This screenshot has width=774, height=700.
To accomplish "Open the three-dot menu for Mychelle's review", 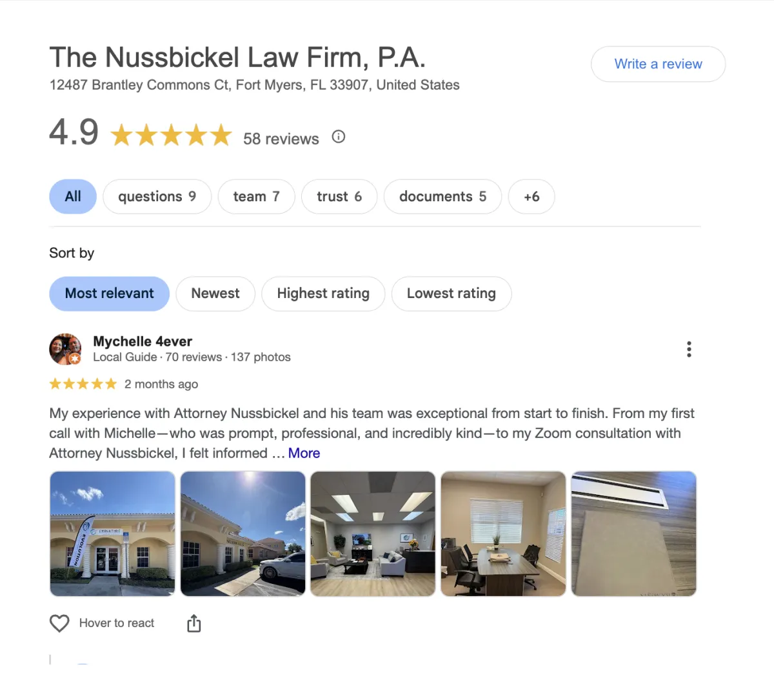I will (x=689, y=349).
